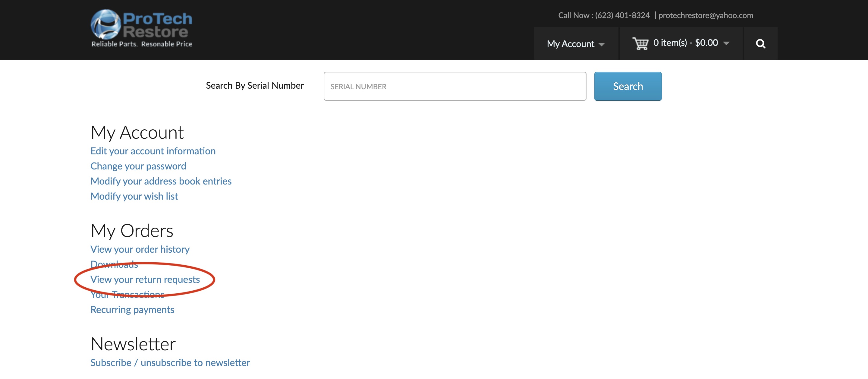
Task: Open Modify your wish list link
Action: 134,196
